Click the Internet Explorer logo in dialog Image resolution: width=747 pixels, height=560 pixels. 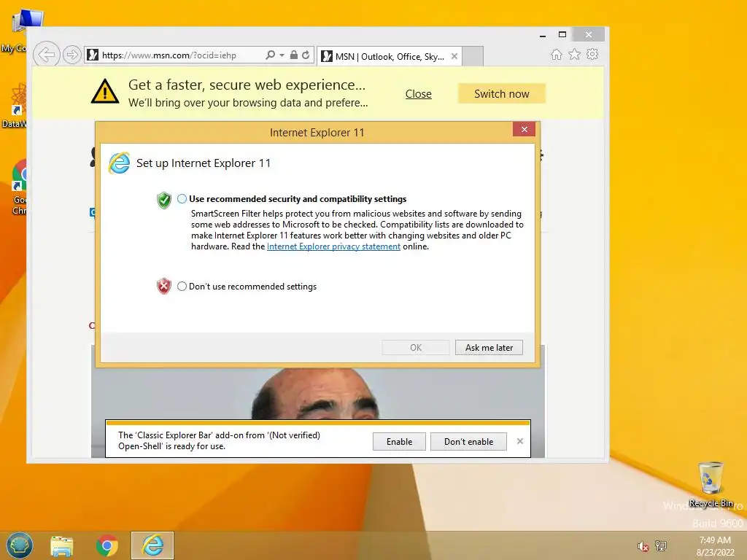(x=119, y=163)
